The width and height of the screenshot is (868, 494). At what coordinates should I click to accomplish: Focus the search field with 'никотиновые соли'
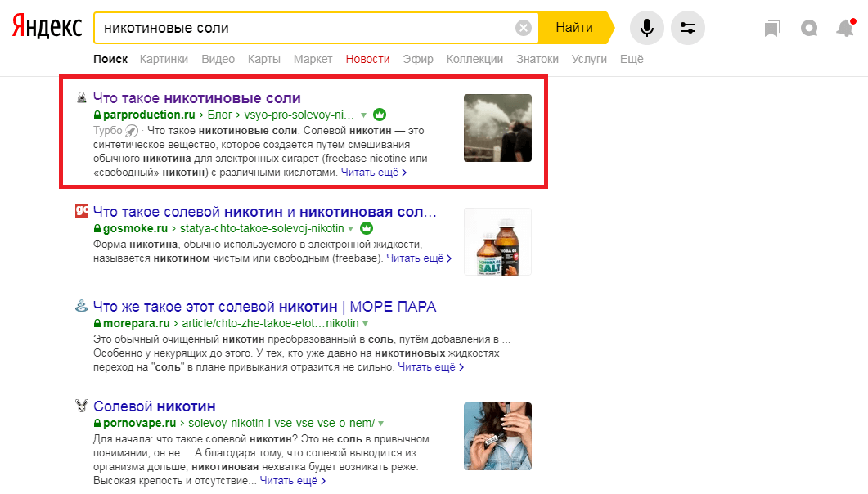pyautogui.click(x=304, y=28)
